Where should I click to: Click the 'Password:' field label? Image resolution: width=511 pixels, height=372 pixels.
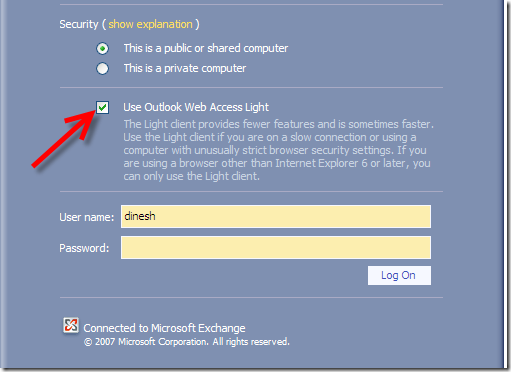[84, 248]
